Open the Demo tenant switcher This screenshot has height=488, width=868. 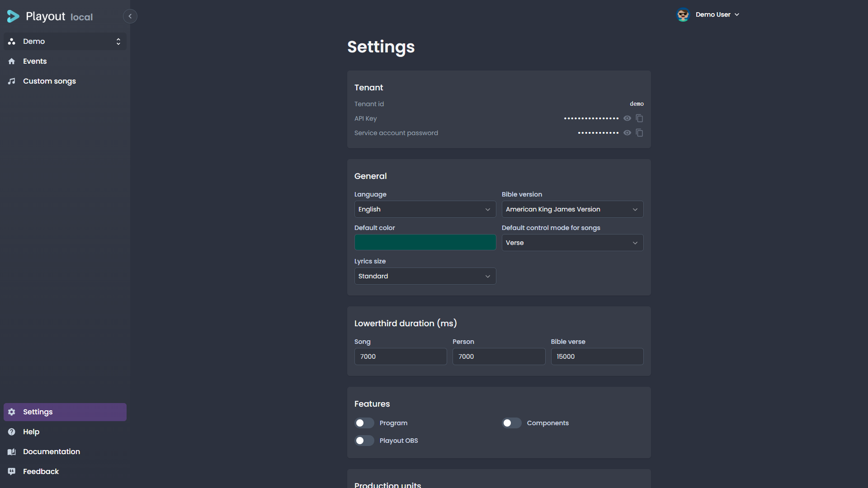[65, 41]
